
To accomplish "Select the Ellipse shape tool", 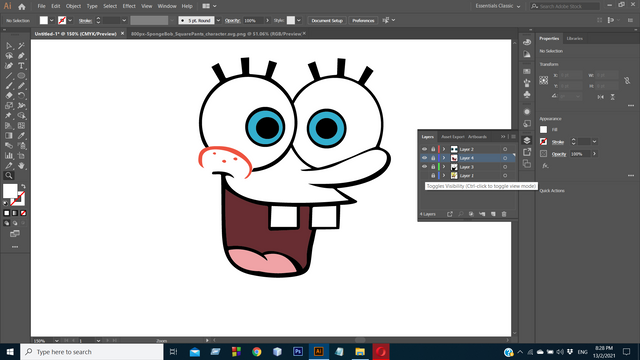I will [x=21, y=76].
